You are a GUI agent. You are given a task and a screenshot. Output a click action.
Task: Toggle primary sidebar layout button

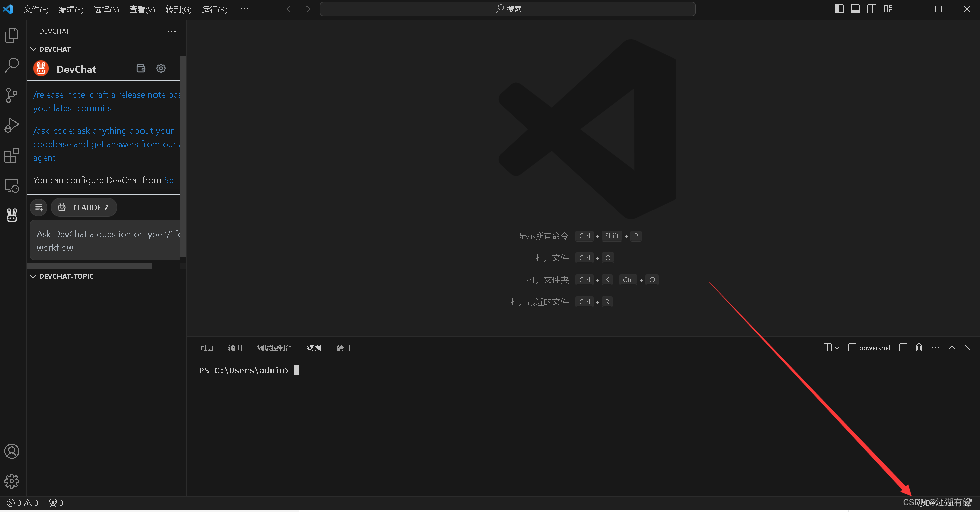(x=839, y=9)
